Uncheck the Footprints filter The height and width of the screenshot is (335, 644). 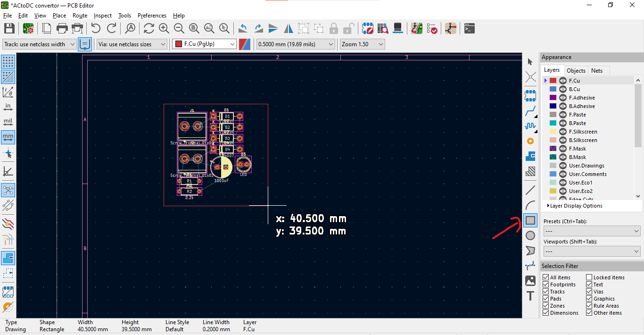pyautogui.click(x=546, y=285)
